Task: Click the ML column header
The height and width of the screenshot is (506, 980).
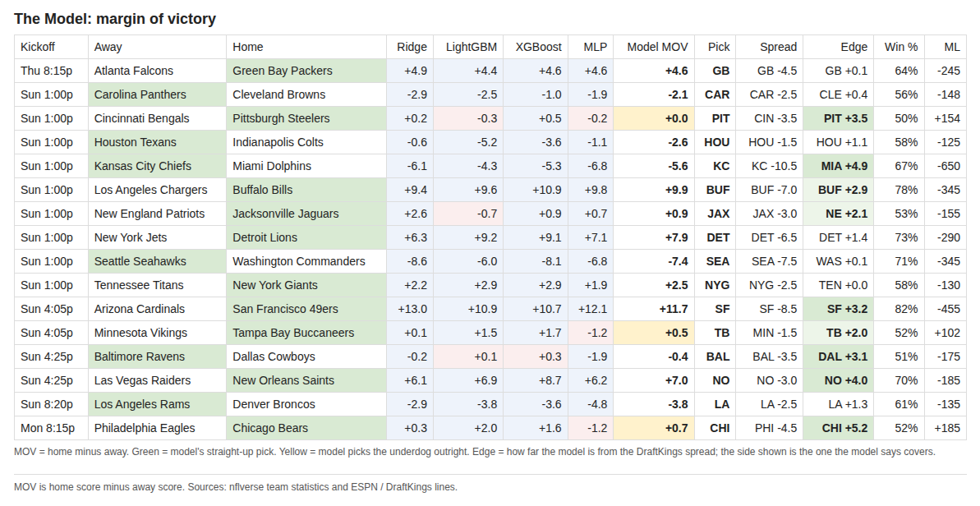Action: [945, 47]
